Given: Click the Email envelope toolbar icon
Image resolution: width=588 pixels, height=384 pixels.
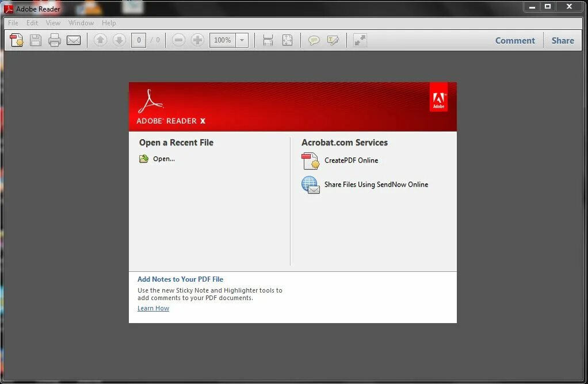Looking at the screenshot, I should (74, 40).
